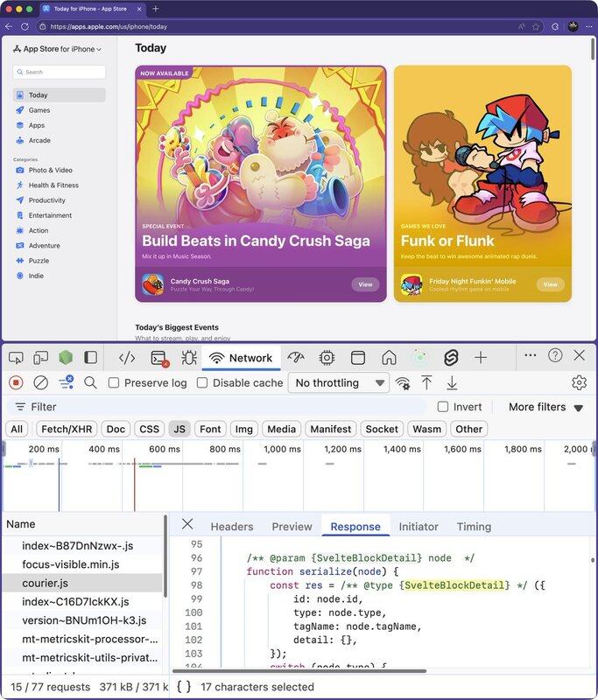Open the Sources bug icon
598x700 pixels.
tap(188, 357)
